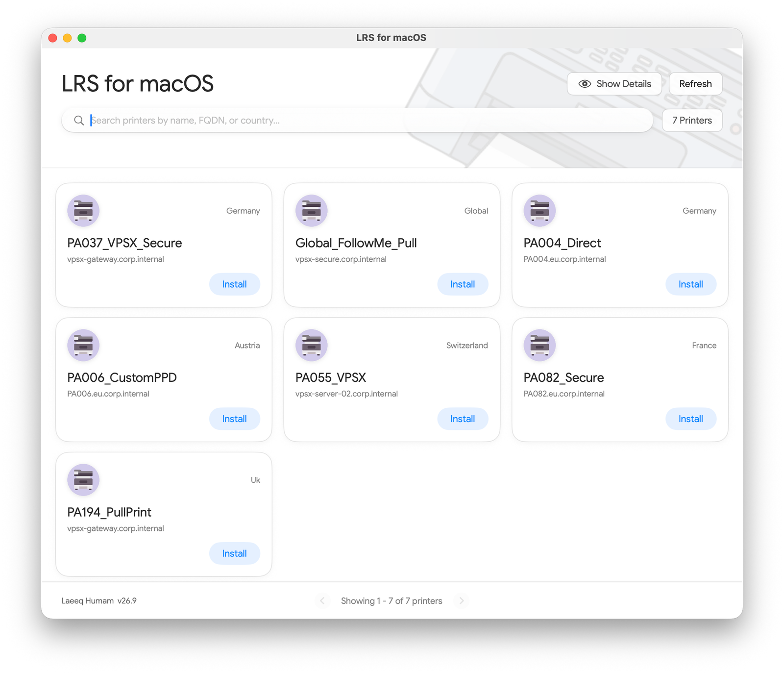Viewport: 784px width, 673px height.
Task: Select the PA055_VPSX printer name
Action: click(x=331, y=377)
